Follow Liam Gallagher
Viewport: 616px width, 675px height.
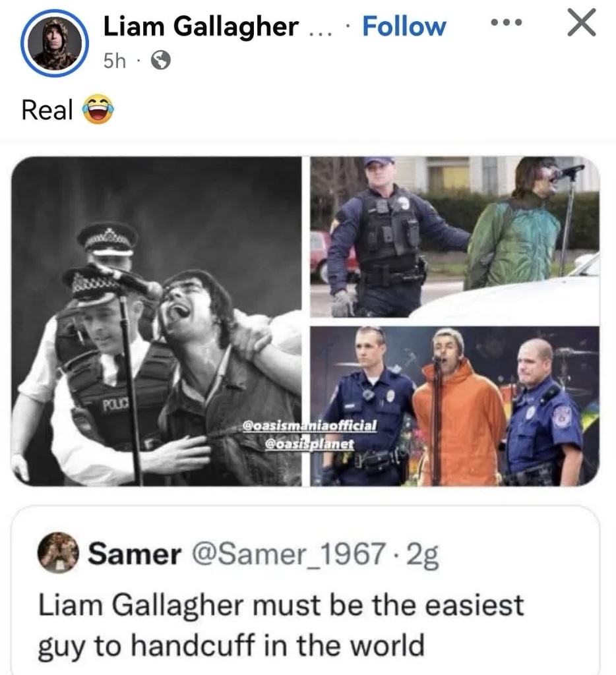click(404, 26)
